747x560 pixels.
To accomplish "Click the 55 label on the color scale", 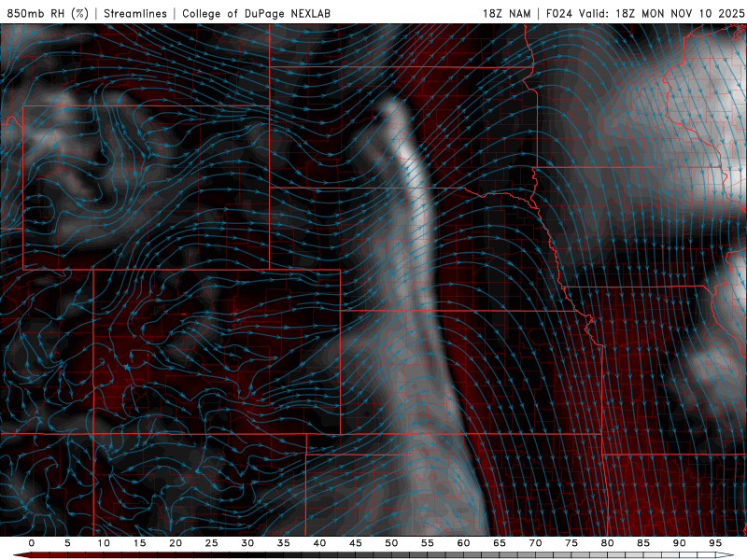I will point(428,543).
